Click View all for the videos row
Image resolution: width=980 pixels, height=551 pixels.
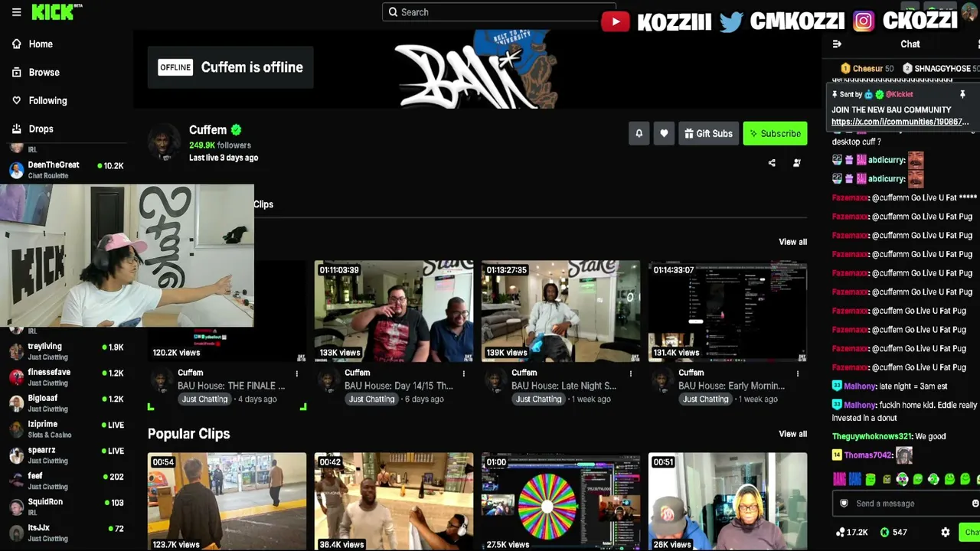(x=792, y=242)
